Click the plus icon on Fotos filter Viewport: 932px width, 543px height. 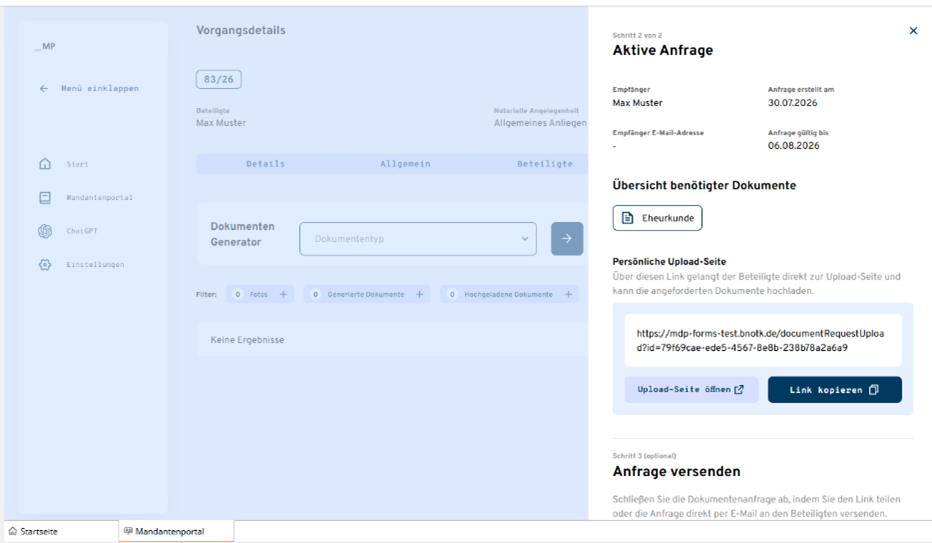[284, 294]
